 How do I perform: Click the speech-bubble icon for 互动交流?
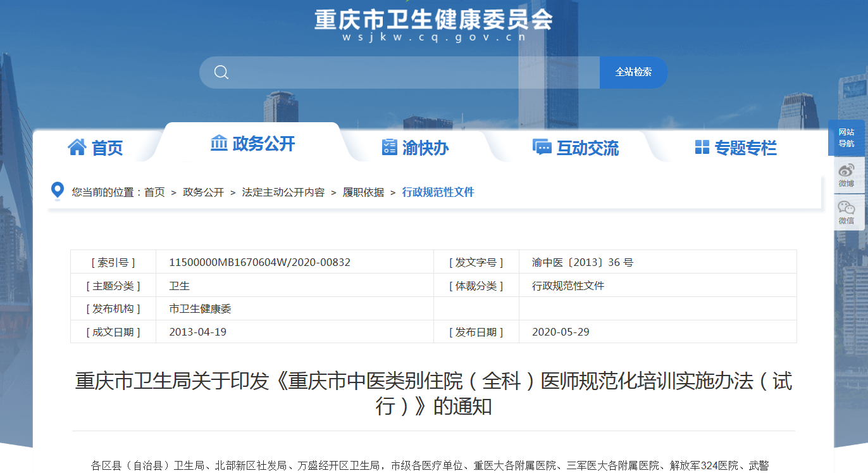pyautogui.click(x=541, y=146)
